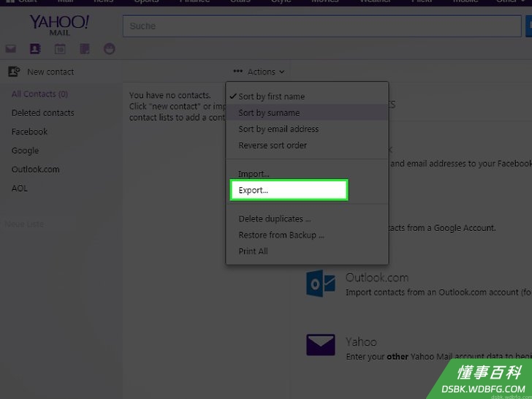This screenshot has height=399, width=532.
Task: Open Outlook.com list in sidebar
Action: point(36,170)
